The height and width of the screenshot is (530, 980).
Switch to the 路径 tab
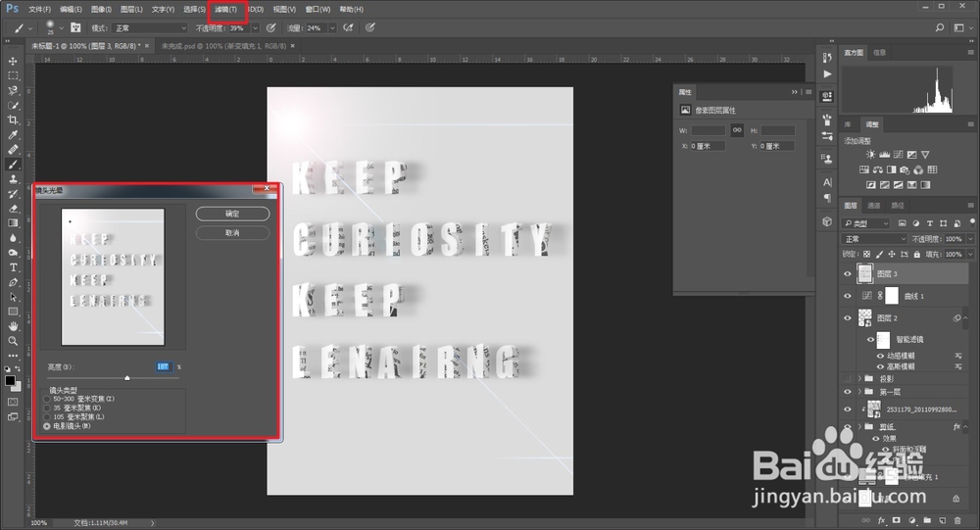[898, 205]
